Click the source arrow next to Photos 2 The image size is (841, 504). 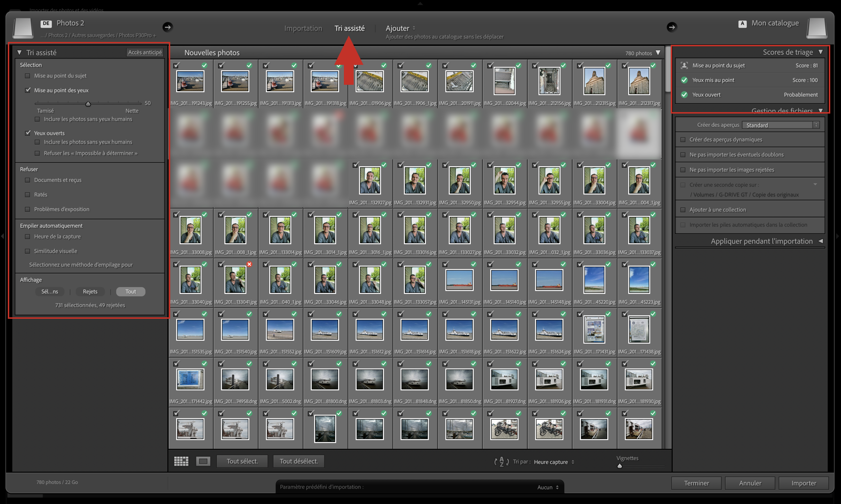point(167,27)
